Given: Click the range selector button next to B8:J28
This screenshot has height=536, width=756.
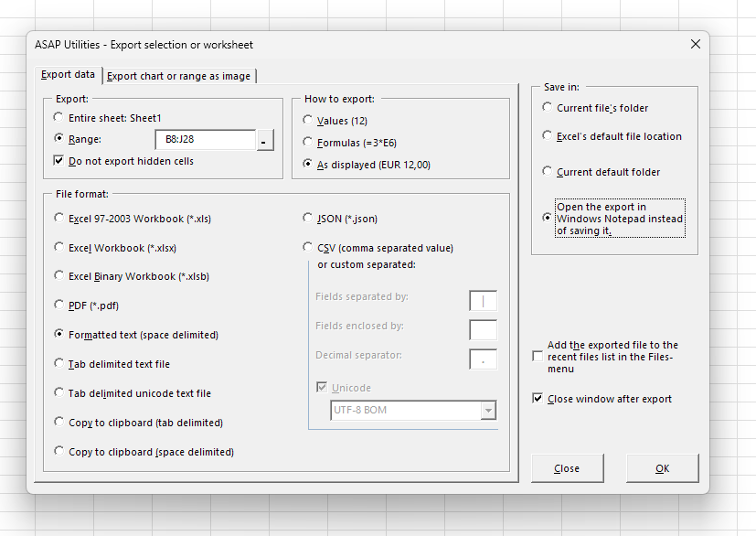Looking at the screenshot, I should coord(265,140).
